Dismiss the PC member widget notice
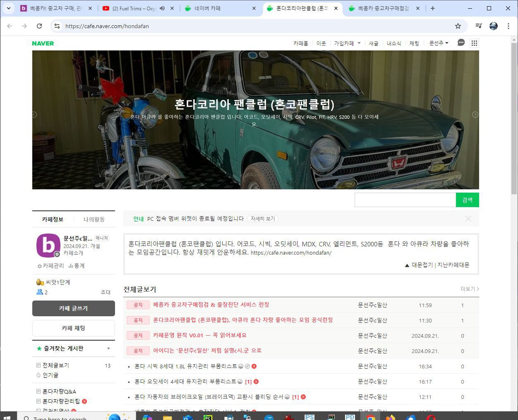 [x=468, y=219]
